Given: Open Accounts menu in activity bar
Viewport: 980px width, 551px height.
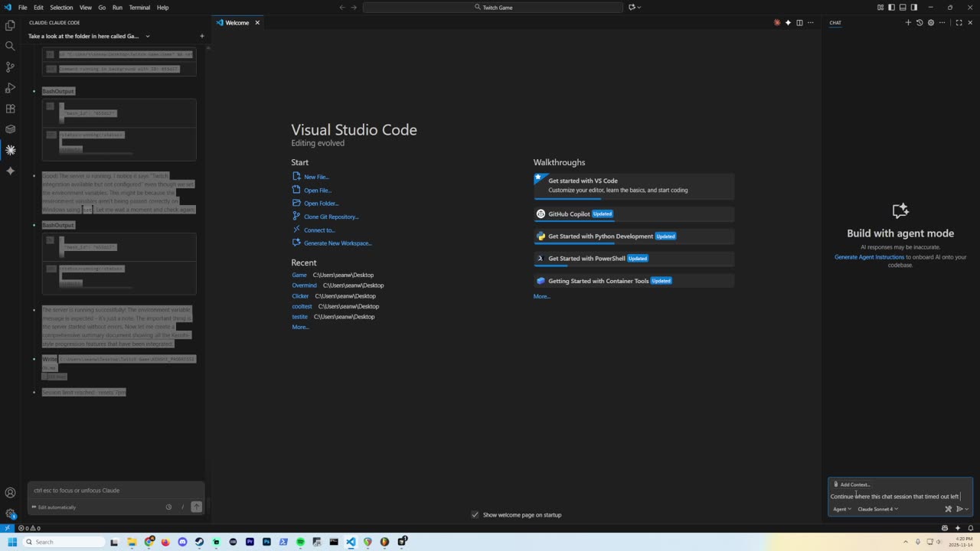Looking at the screenshot, I should [10, 493].
